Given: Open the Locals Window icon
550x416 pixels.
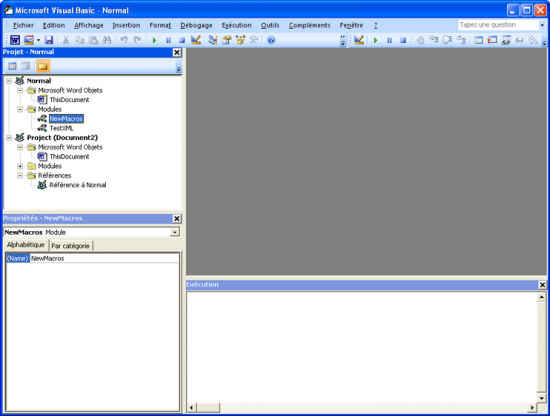Looking at the screenshot, I should (x=478, y=40).
